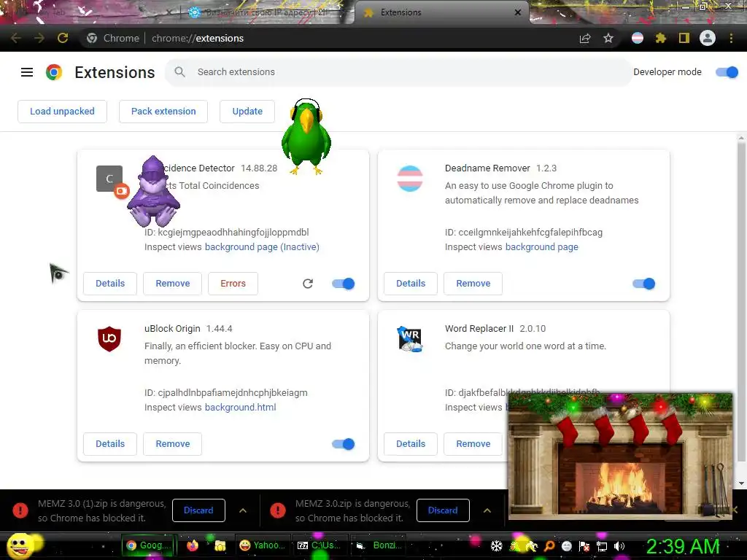Viewport: 747px width, 560px height.
Task: Click the Chrome site-info icon in address bar
Action: tap(92, 38)
